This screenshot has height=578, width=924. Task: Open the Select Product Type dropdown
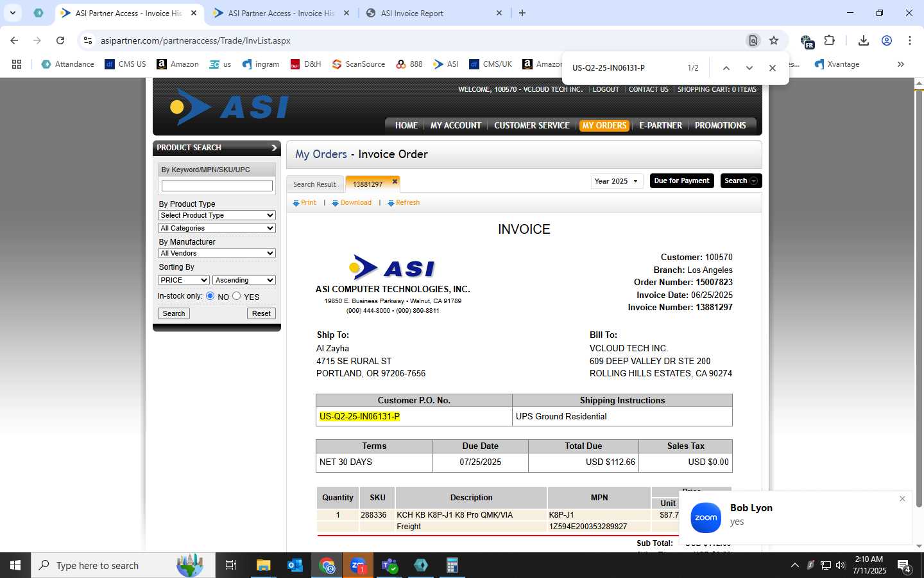click(217, 215)
